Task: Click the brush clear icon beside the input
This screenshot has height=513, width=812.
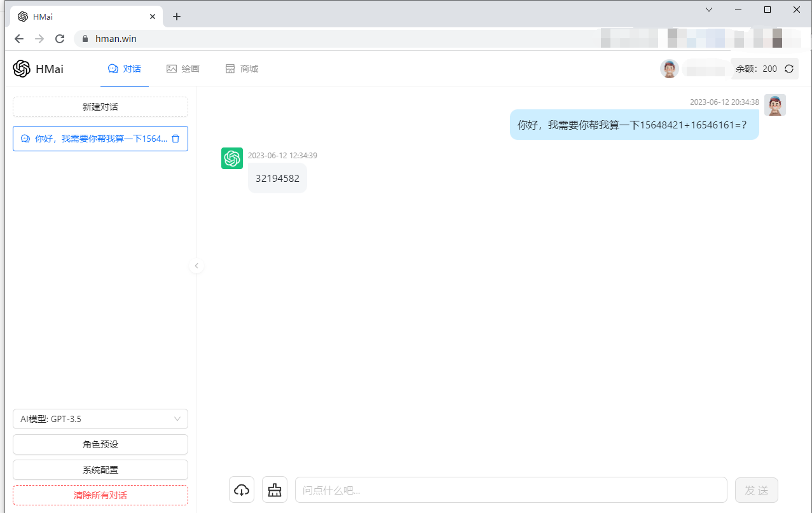Action: (274, 489)
